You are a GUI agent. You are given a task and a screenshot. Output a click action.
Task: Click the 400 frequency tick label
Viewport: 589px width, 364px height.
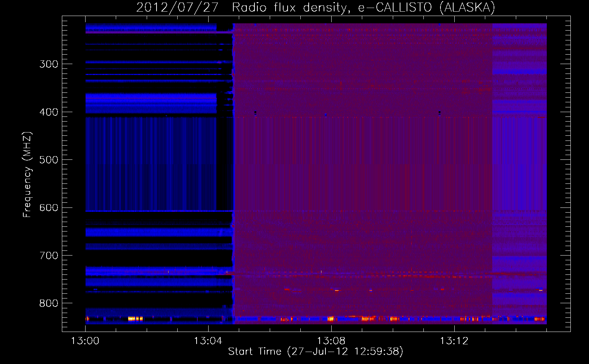pyautogui.click(x=49, y=112)
